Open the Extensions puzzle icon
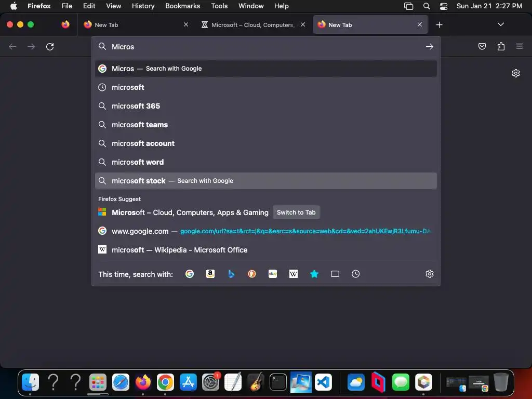The image size is (532, 399). tap(501, 46)
